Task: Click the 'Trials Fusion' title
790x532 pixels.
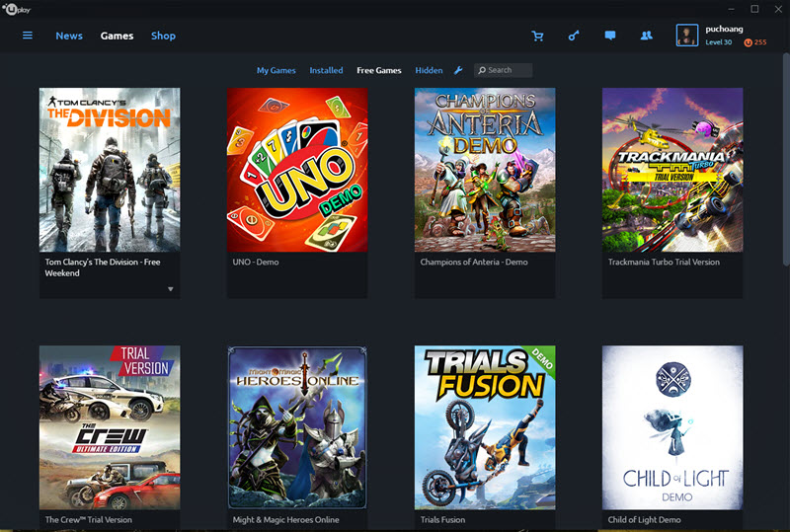Action: tap(442, 519)
